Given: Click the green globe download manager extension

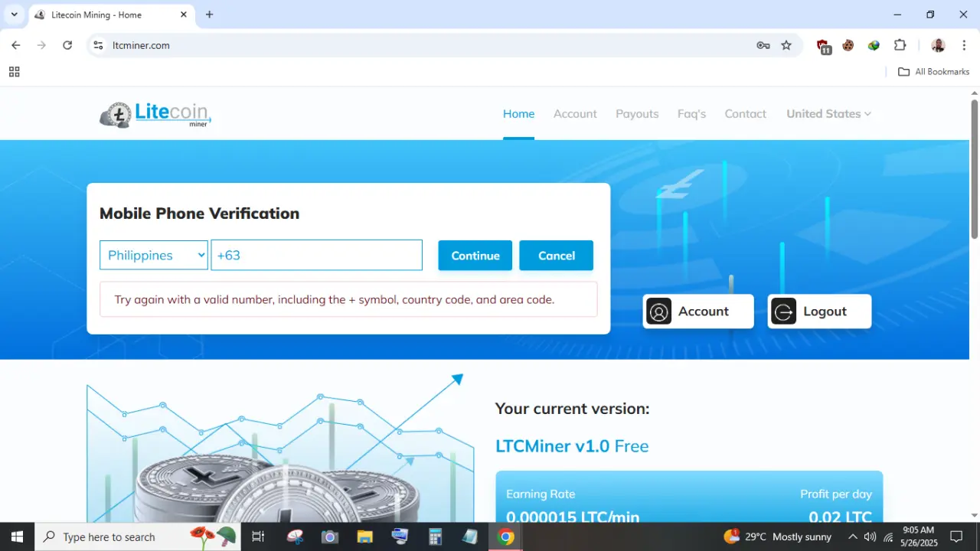Looking at the screenshot, I should click(x=874, y=45).
